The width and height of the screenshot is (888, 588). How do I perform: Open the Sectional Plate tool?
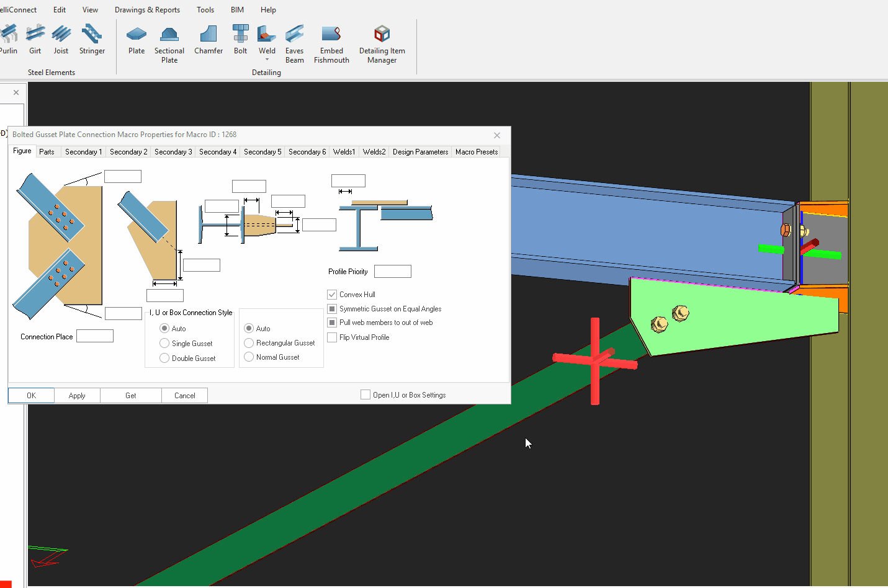click(169, 44)
